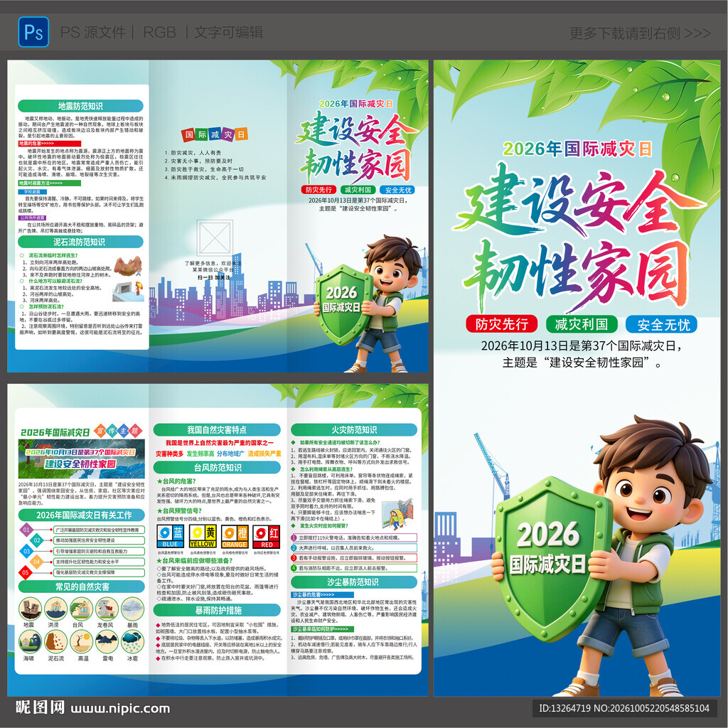Click the numbered 02 diamond marker
The height and width of the screenshot is (728, 728).
coord(37,540)
